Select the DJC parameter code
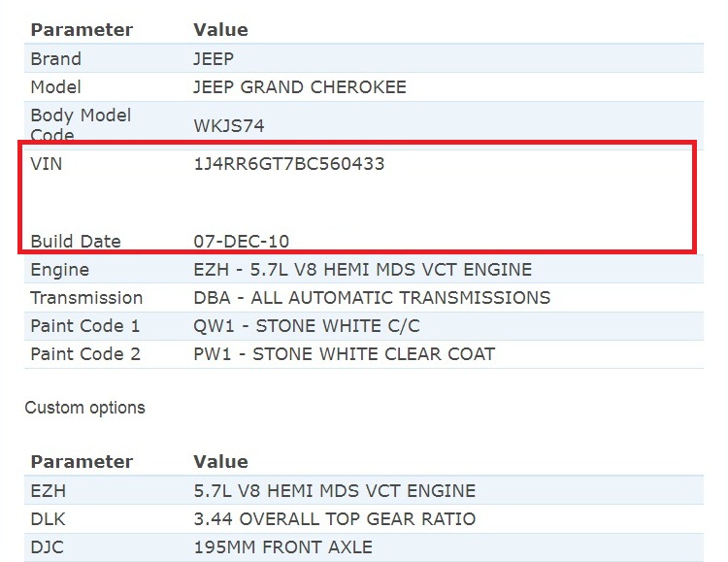 [x=48, y=547]
